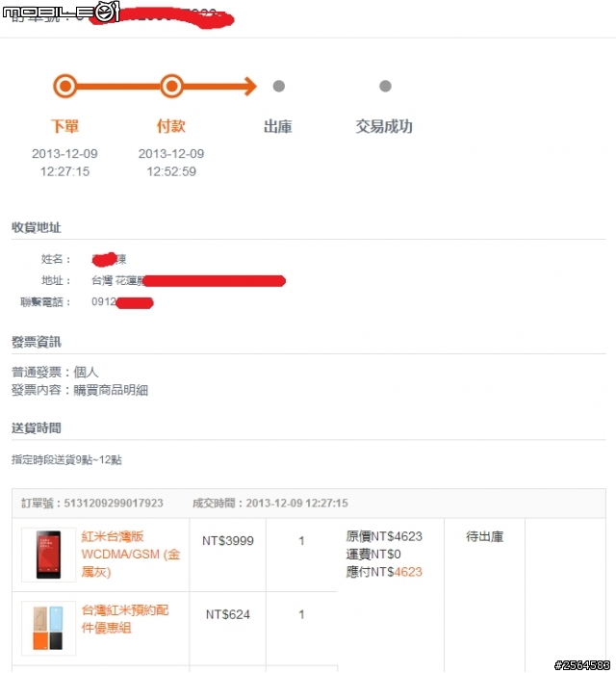Click the gray 出庫 step dot
Screen dimensions: 616x673
click(279, 87)
